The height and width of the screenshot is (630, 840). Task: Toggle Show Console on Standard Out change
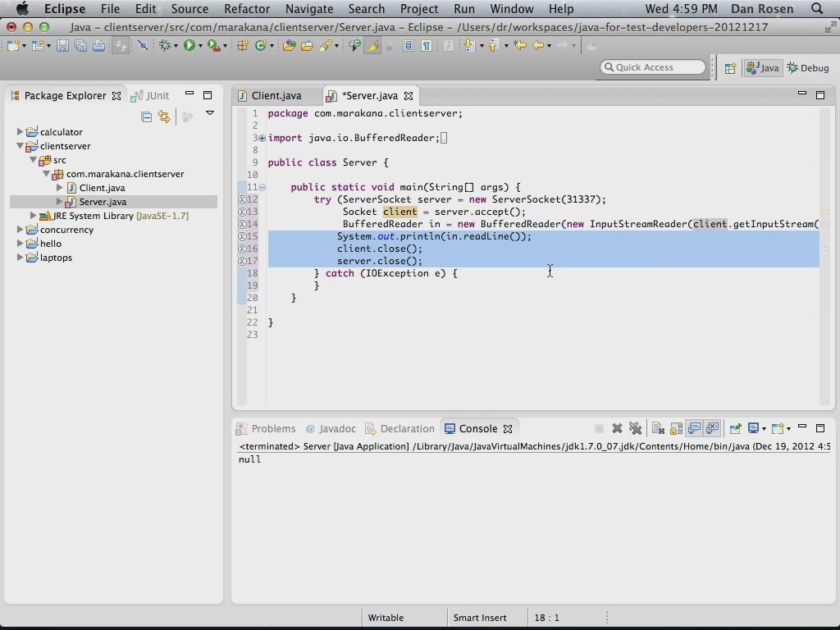[694, 428]
